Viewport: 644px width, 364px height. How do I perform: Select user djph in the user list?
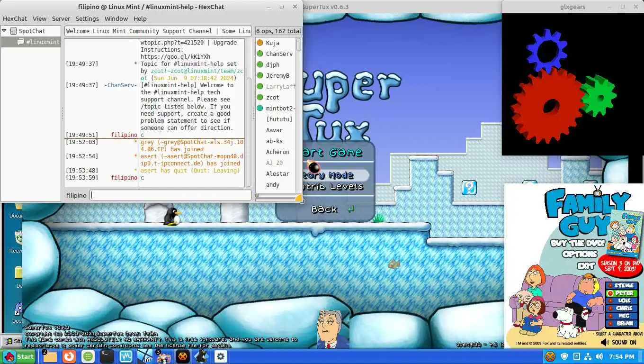pyautogui.click(x=276, y=64)
